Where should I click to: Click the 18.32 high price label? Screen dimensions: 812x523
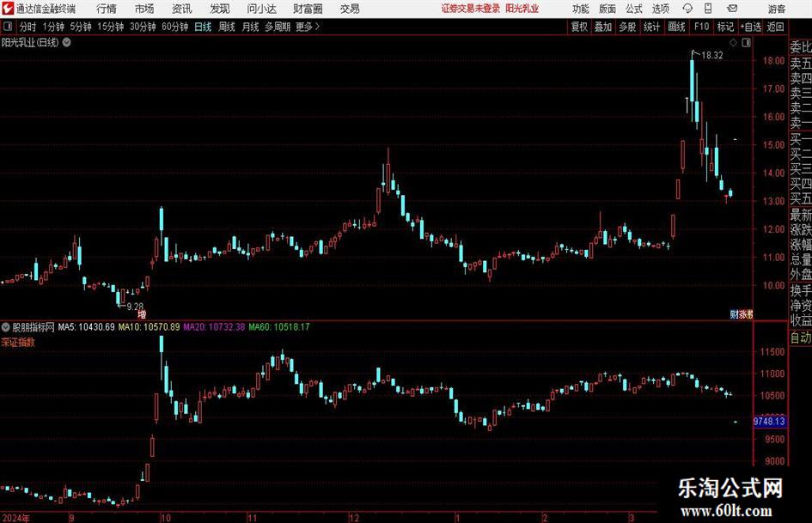(x=712, y=56)
